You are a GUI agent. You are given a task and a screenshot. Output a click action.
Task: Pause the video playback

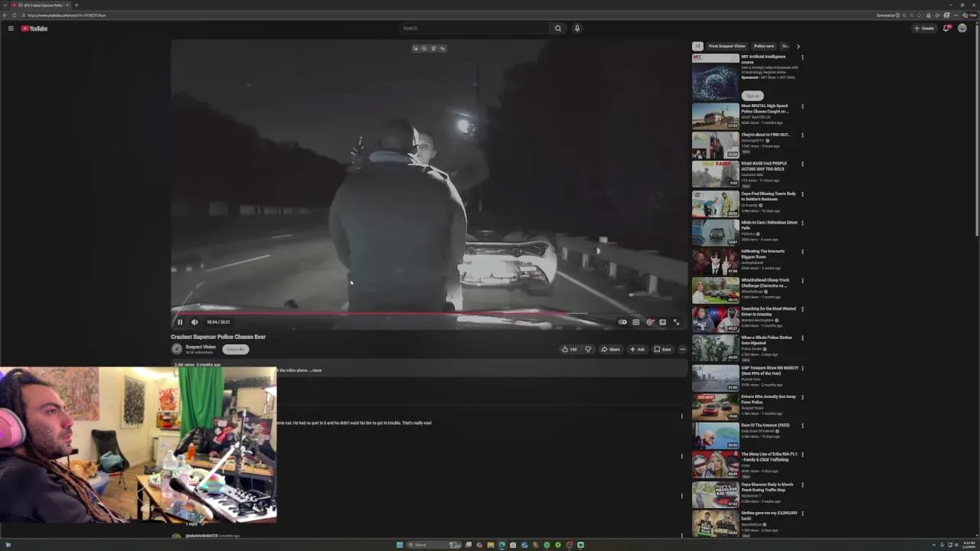180,322
